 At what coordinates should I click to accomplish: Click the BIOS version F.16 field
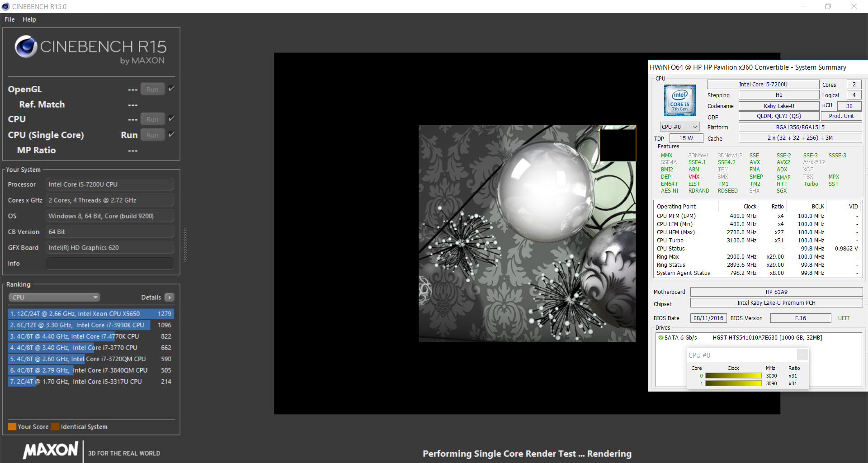(x=801, y=318)
